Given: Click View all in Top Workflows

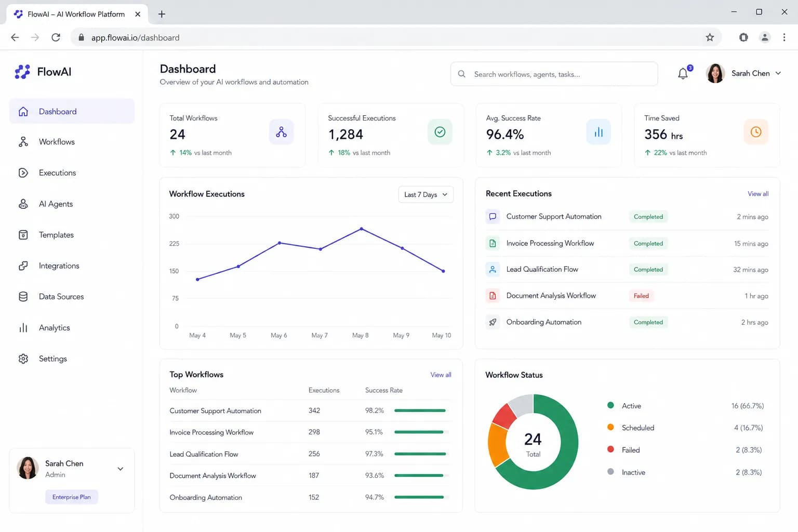Looking at the screenshot, I should click(x=441, y=375).
